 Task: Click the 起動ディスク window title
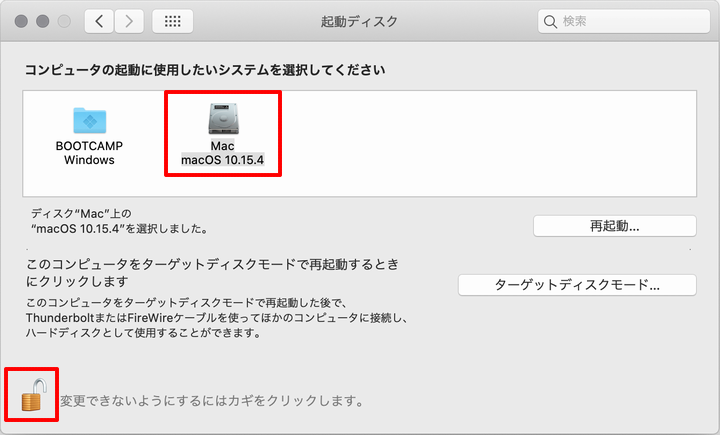(359, 22)
